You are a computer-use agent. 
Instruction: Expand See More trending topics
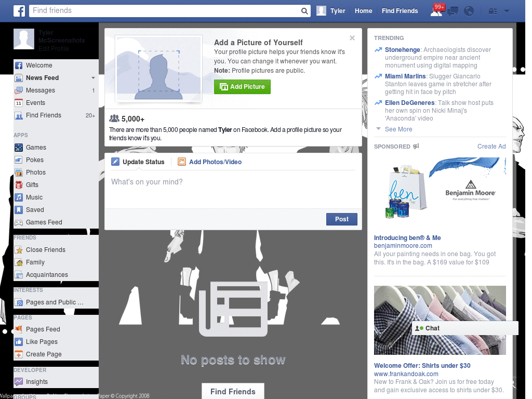point(398,129)
